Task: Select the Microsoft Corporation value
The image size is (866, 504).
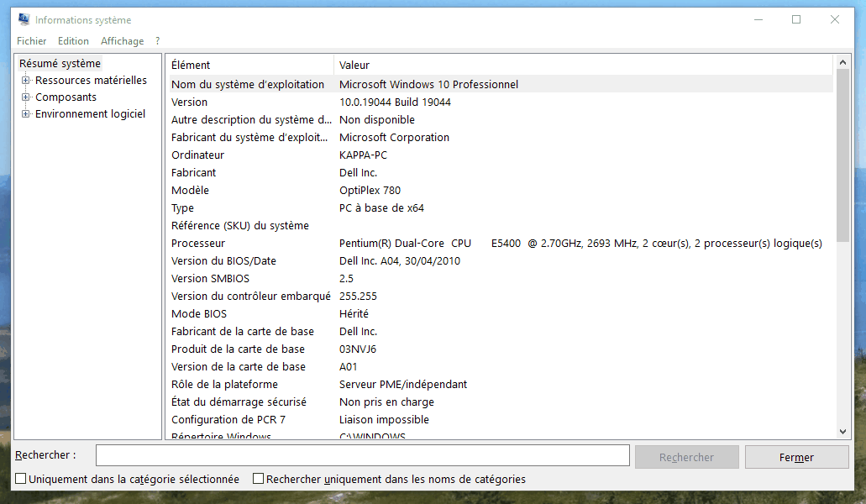Action: (394, 138)
